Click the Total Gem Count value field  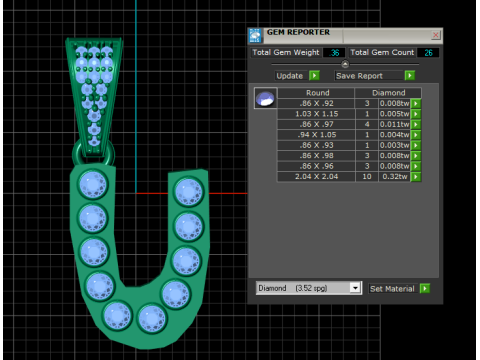(428, 53)
